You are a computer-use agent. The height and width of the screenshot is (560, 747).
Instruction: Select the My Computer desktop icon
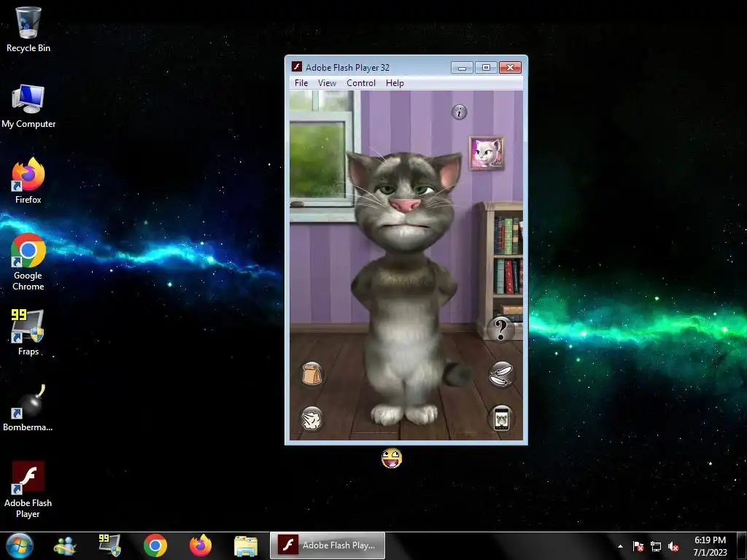(28, 106)
